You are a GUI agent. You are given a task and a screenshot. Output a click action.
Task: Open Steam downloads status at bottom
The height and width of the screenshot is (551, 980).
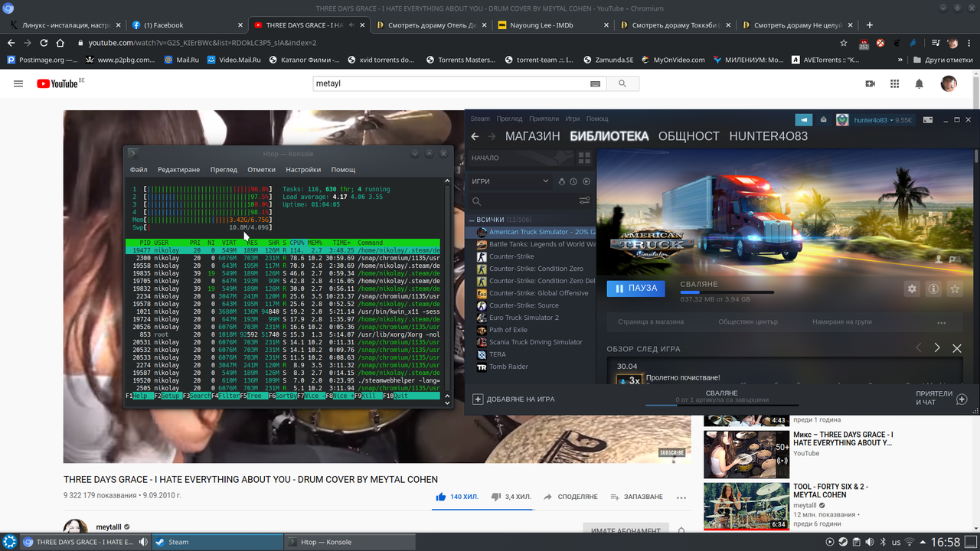click(x=722, y=396)
